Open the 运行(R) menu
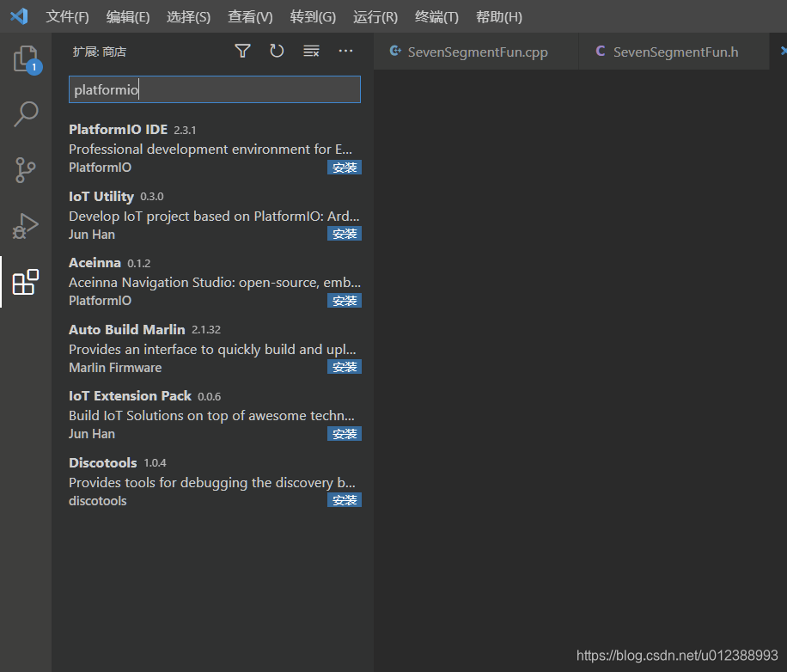Screen dimensions: 787x672 click(375, 17)
